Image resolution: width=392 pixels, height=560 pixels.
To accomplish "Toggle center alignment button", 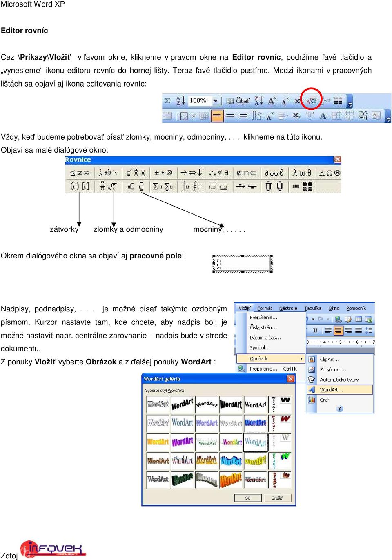I will coord(339,331).
